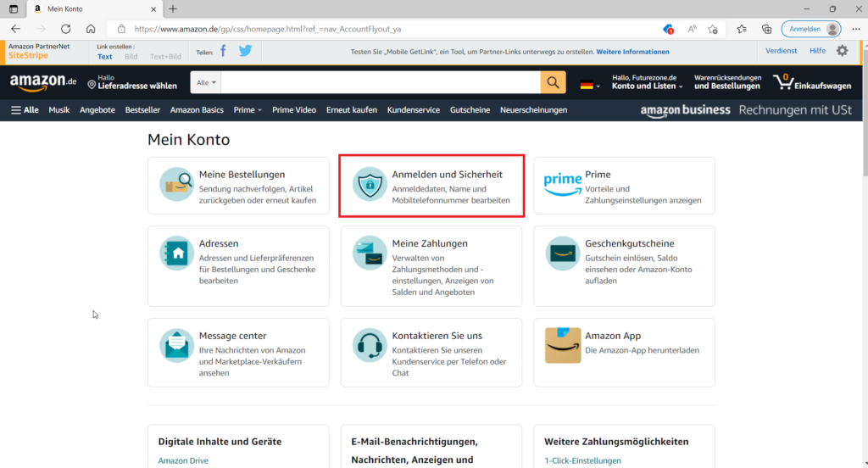This screenshot has width=868, height=468.
Task: Open Amazon Basics navigation item
Action: (197, 109)
